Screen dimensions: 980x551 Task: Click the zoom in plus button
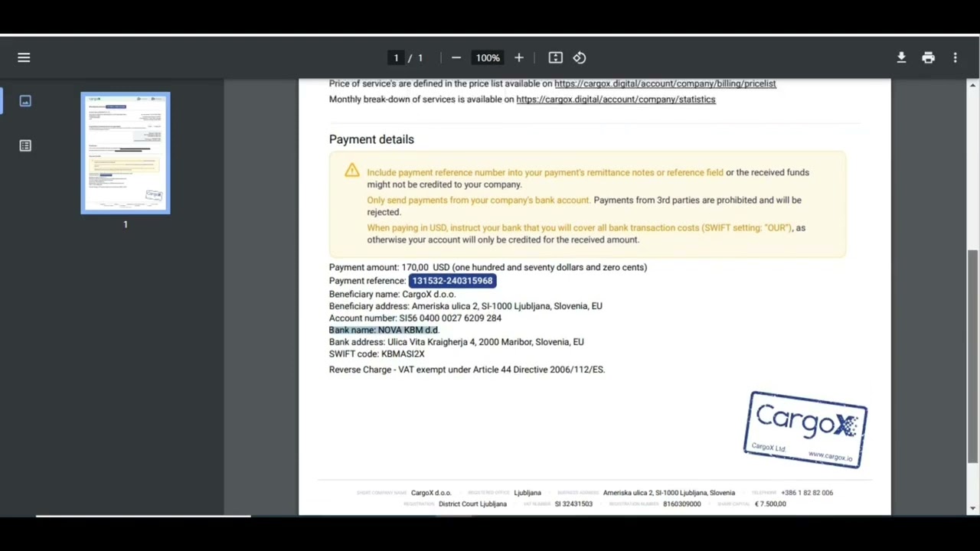(x=519, y=57)
